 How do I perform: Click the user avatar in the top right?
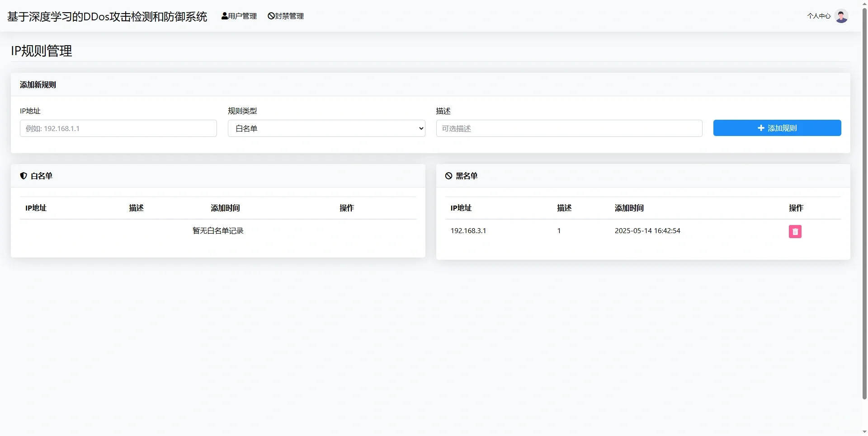[x=841, y=16]
